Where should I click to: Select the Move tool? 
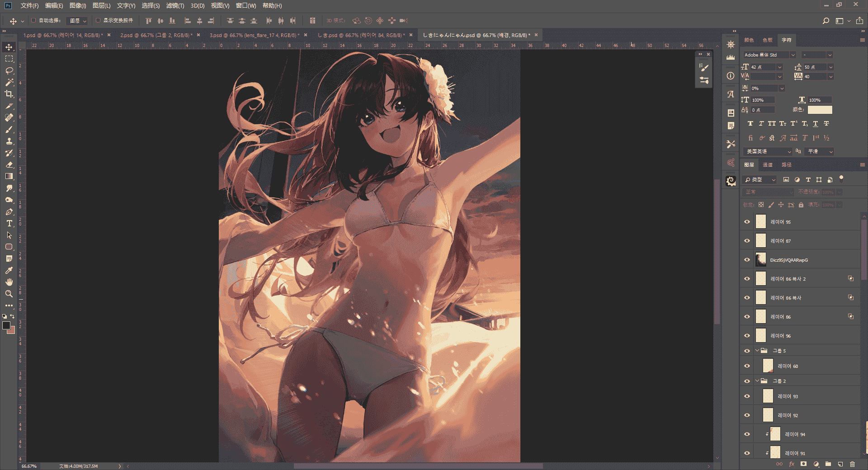click(x=9, y=47)
